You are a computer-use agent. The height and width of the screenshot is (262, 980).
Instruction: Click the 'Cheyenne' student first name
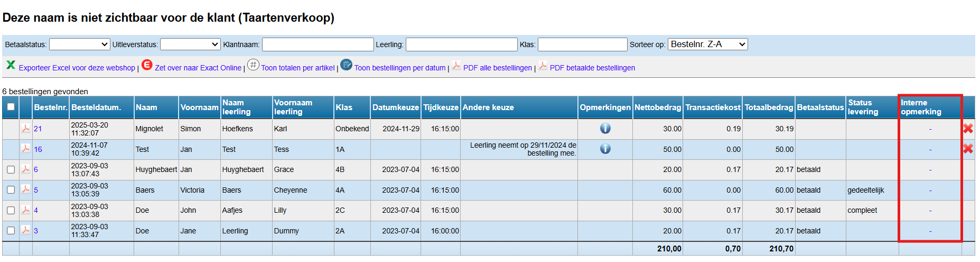tap(290, 190)
